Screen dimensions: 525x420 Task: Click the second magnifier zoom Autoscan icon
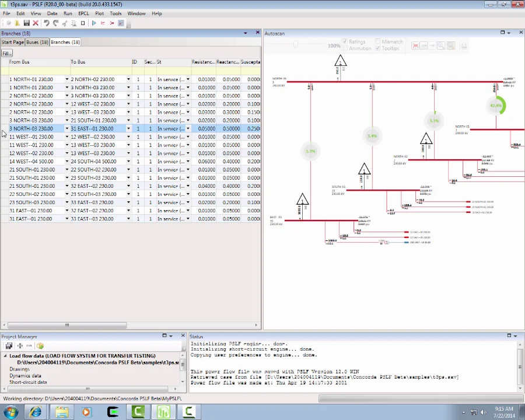(451, 46)
